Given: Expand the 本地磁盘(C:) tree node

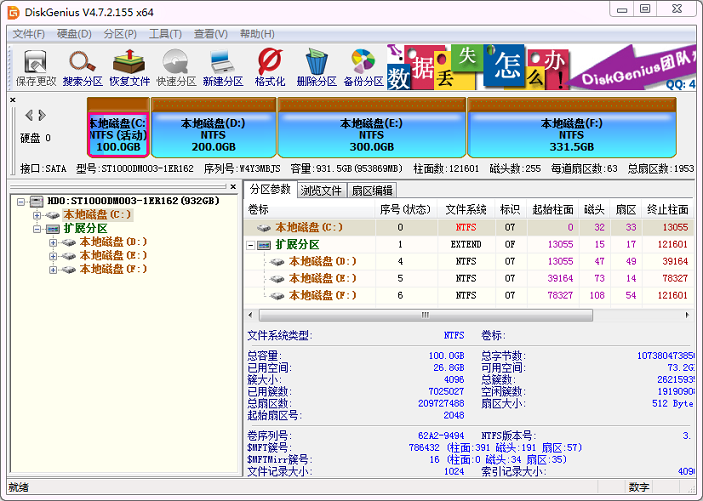Looking at the screenshot, I should (37, 215).
